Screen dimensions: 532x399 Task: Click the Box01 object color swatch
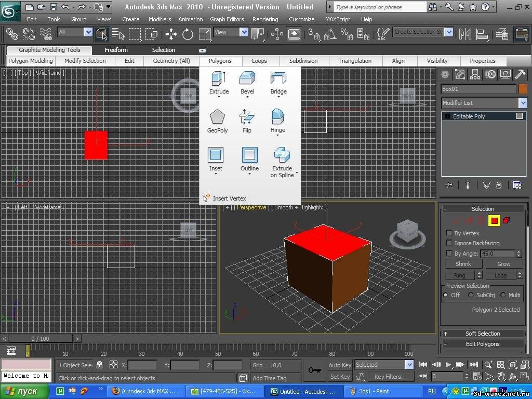click(523, 89)
